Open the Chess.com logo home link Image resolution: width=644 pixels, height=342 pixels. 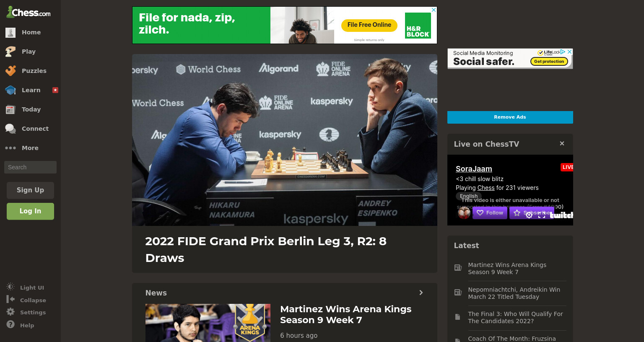tap(28, 12)
